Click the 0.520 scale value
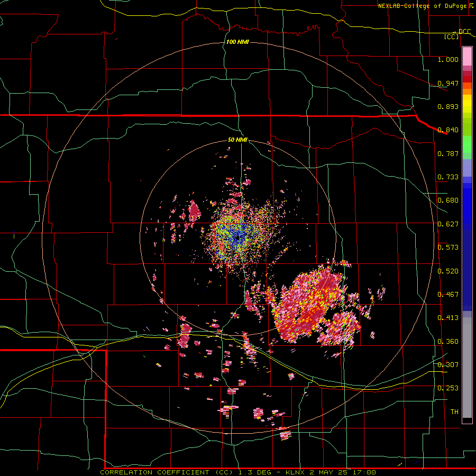The image size is (476, 476). 448,271
